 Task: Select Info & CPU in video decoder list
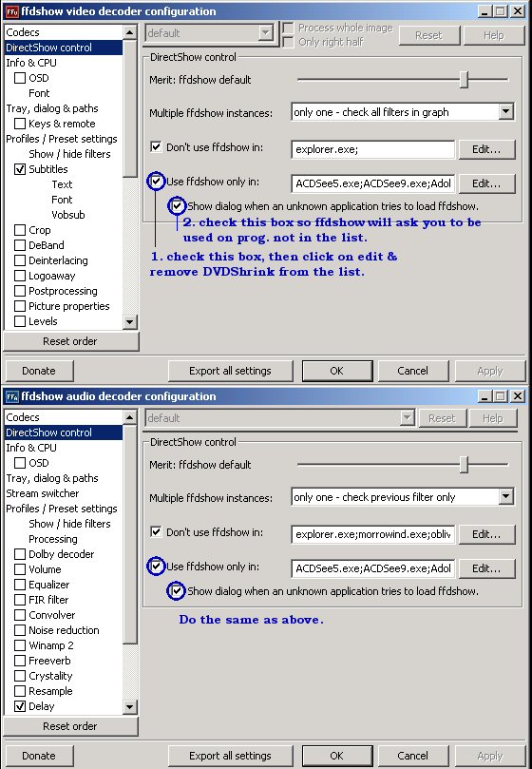31,63
